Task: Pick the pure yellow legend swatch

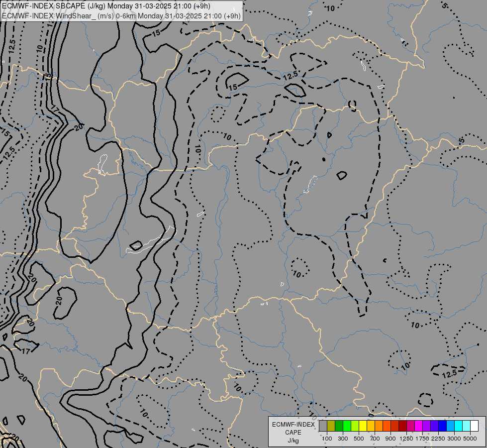Action: 363,426
